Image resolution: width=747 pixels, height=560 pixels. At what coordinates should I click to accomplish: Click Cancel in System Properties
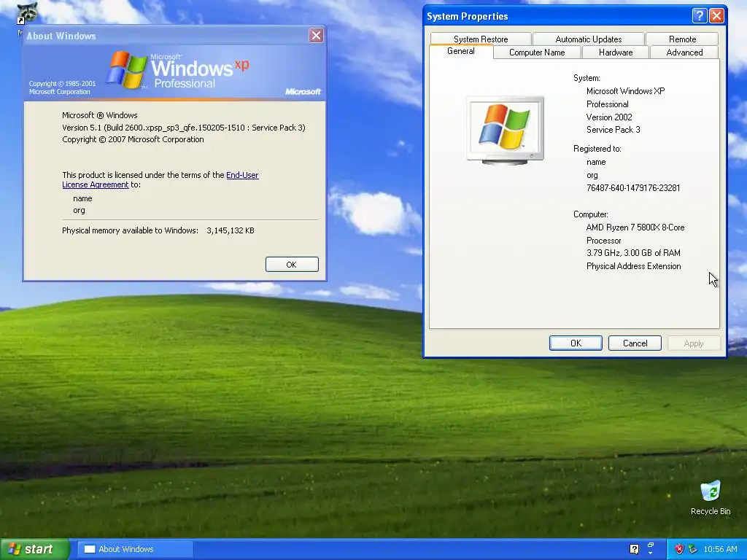point(635,343)
